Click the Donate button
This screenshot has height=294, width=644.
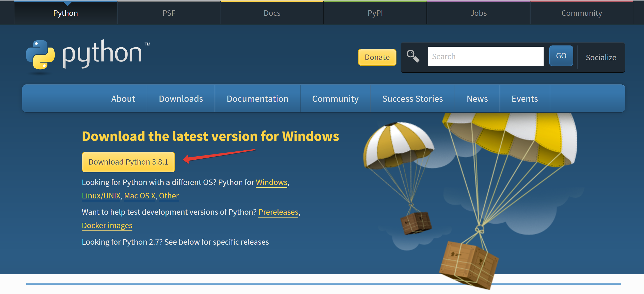coord(377,57)
